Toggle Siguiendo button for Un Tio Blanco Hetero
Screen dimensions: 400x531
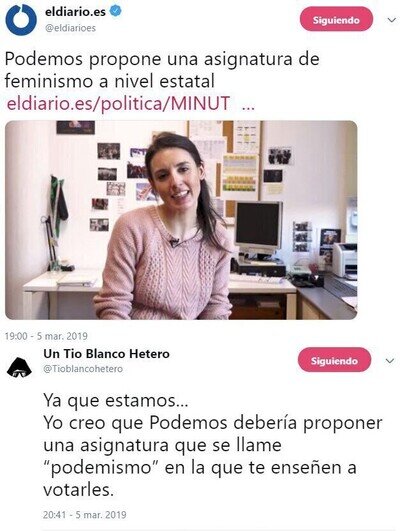[x=334, y=360]
